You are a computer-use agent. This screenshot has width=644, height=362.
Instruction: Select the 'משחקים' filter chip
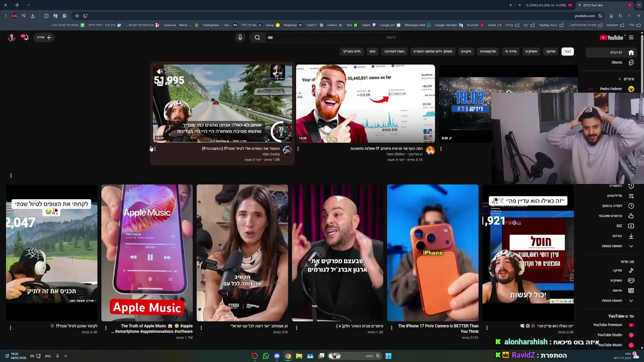531,51
